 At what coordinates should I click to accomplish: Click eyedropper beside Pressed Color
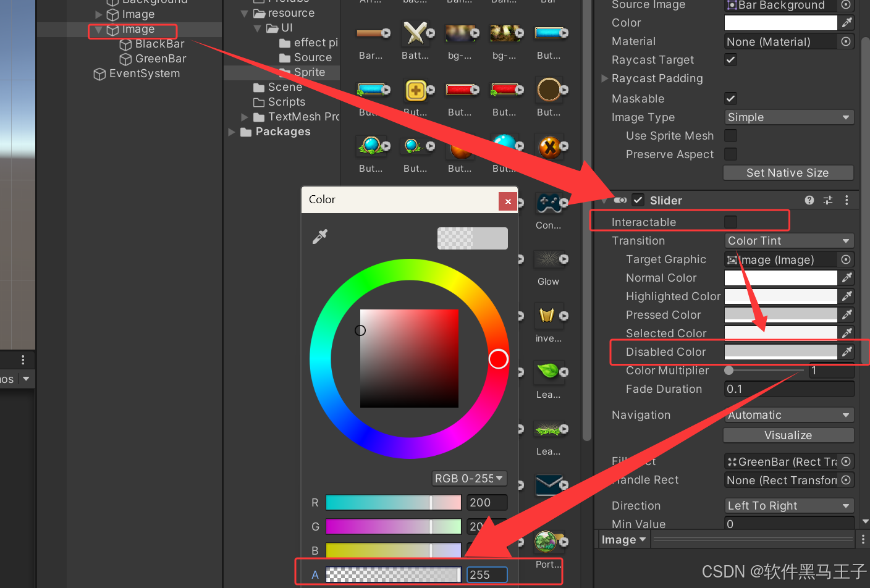847,315
